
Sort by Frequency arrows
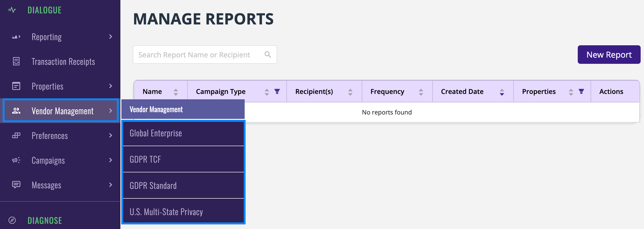[x=421, y=92]
